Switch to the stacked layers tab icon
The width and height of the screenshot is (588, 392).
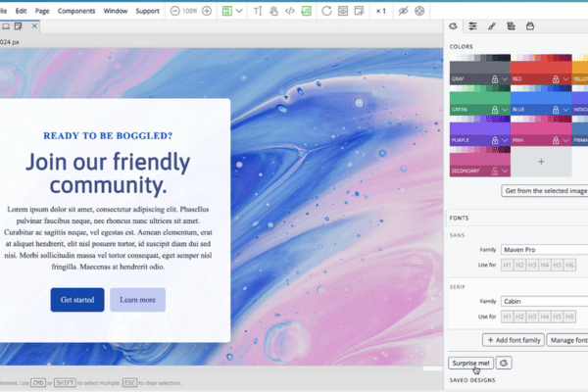pos(511,25)
